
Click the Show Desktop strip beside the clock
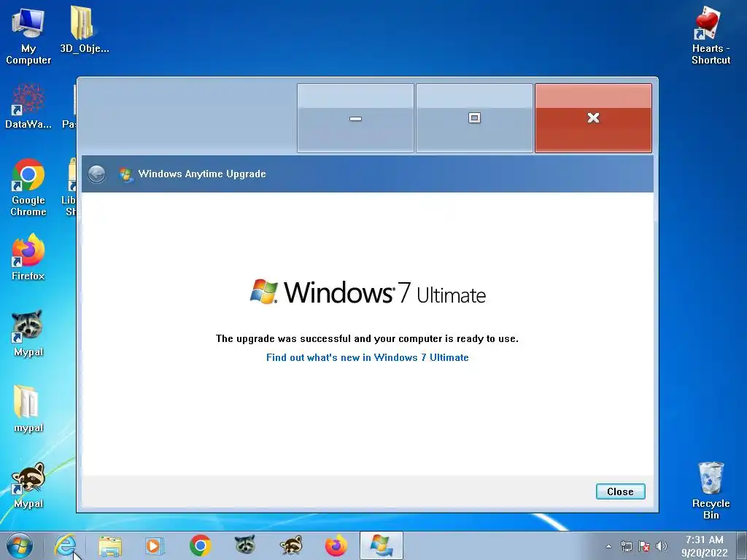(x=741, y=545)
